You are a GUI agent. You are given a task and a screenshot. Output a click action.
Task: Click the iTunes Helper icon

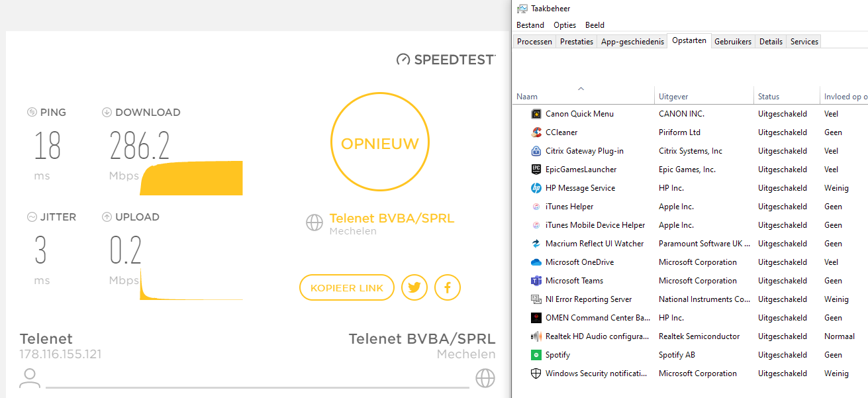pos(536,207)
